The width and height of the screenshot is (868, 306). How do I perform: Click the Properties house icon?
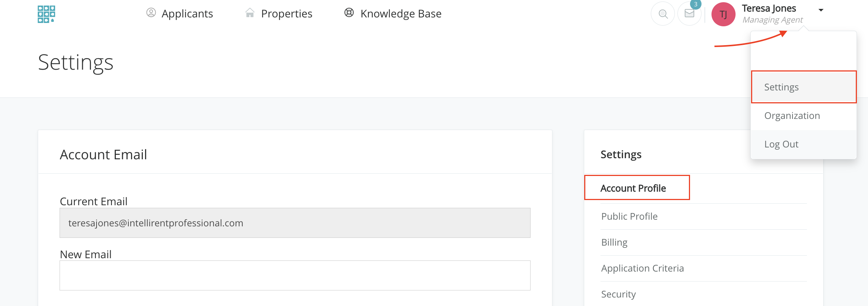point(250,13)
